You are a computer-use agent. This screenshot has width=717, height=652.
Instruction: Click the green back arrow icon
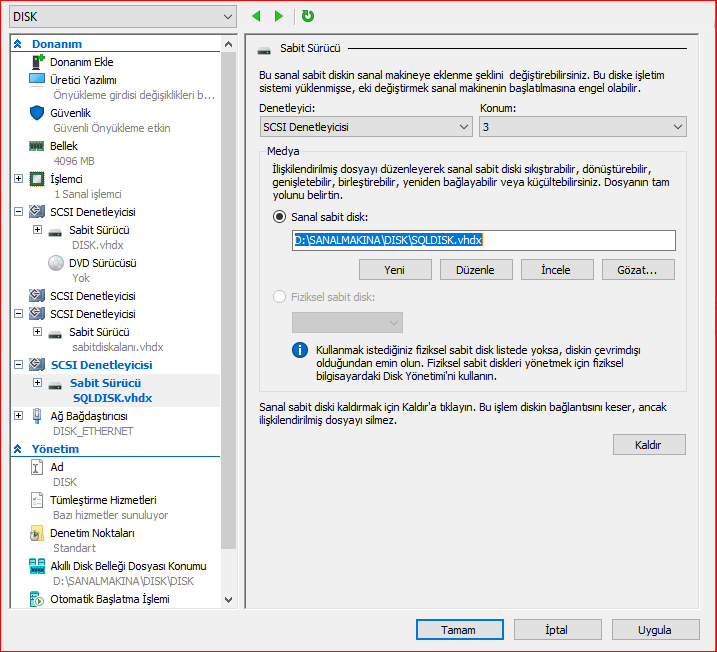[256, 16]
